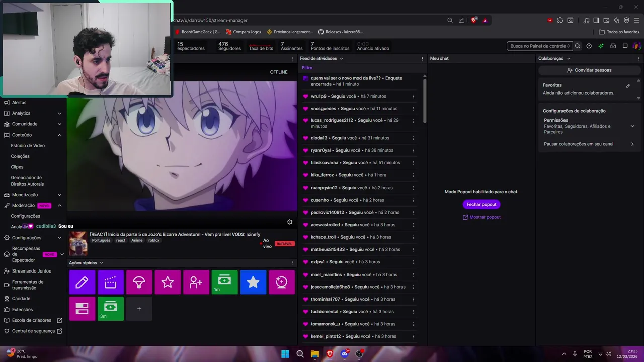Click the browser zoom magnifier icon

point(450,20)
